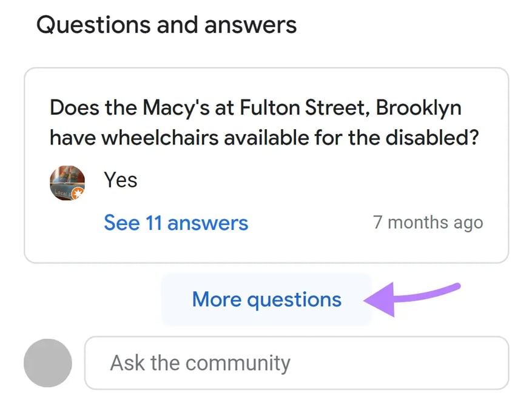
Task: Open the See 11 answers link
Action: pyautogui.click(x=176, y=223)
